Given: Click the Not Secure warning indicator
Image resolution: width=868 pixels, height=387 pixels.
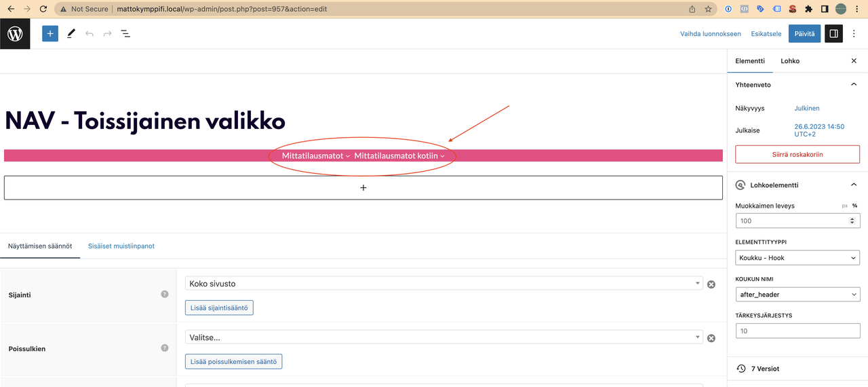Looking at the screenshot, I should [85, 9].
